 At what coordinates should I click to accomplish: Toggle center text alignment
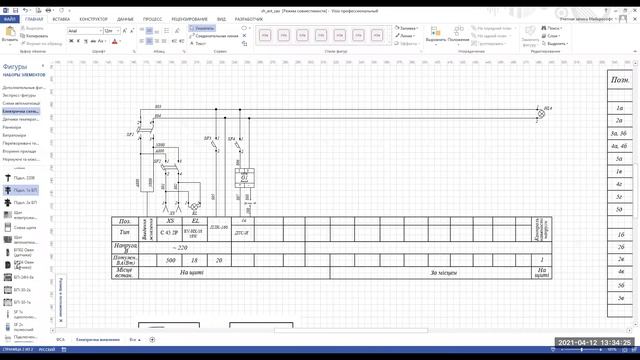149,41
